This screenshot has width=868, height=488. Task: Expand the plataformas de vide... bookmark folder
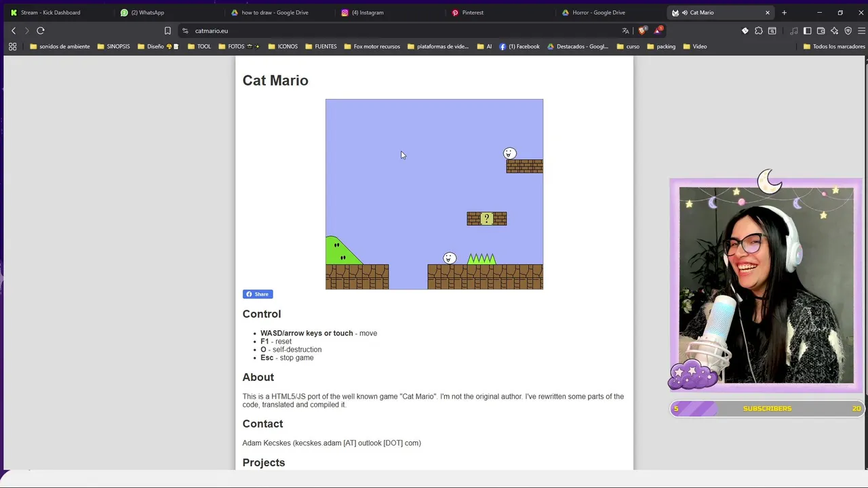(437, 47)
